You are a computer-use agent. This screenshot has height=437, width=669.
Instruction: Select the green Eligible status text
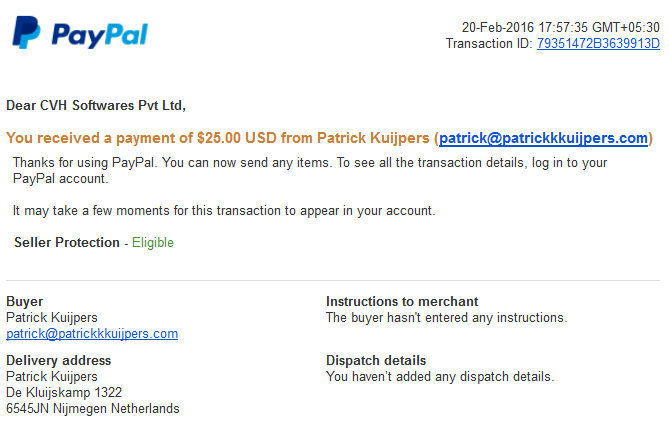[x=153, y=243]
